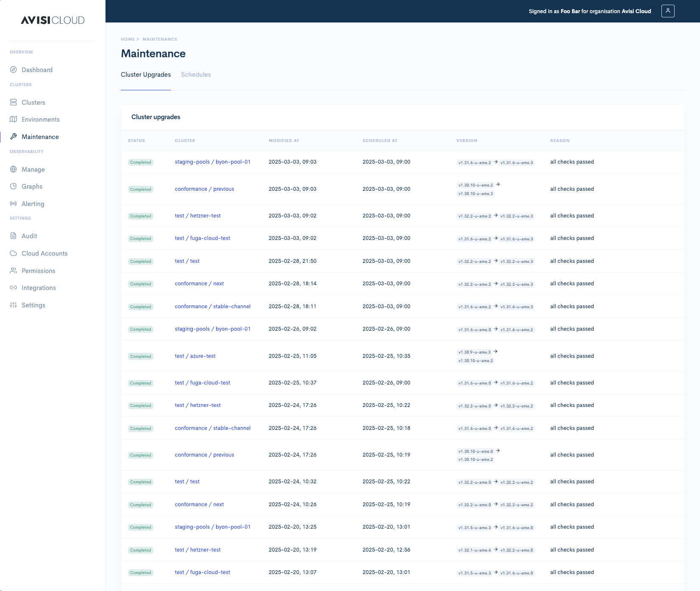Open the Graphs panel
Screen dimensions: 700x591
(32, 186)
